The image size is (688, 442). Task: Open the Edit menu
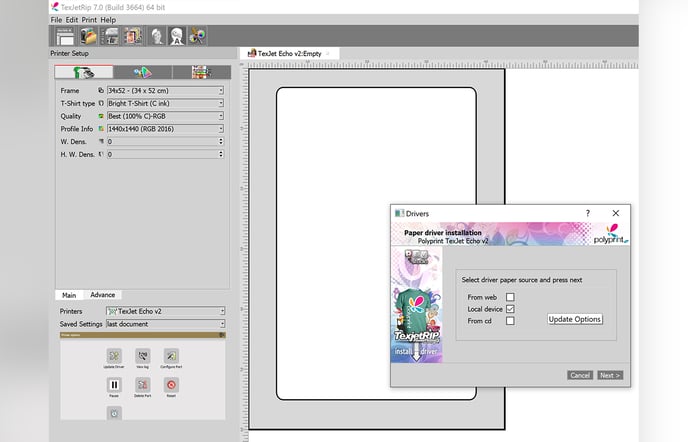(x=72, y=20)
